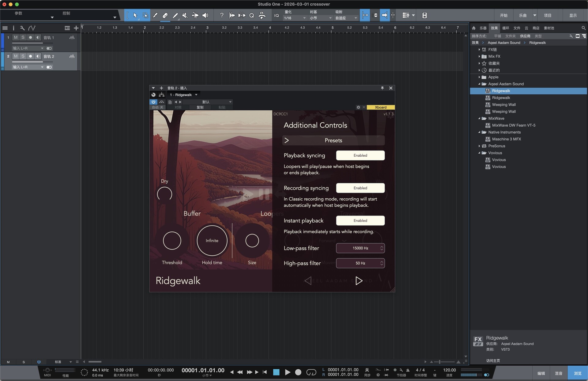Toggle the transport Loop button
Screen dimensions: 588x381
(x=311, y=372)
